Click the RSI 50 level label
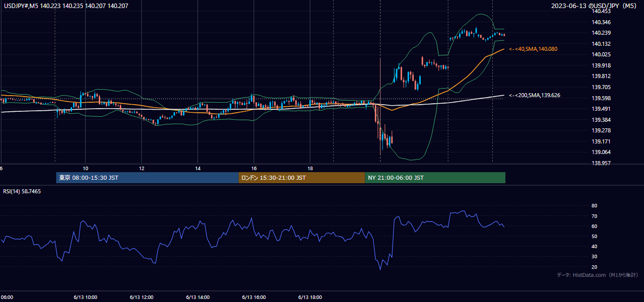Screen dimensions: 644x302 click(594, 236)
